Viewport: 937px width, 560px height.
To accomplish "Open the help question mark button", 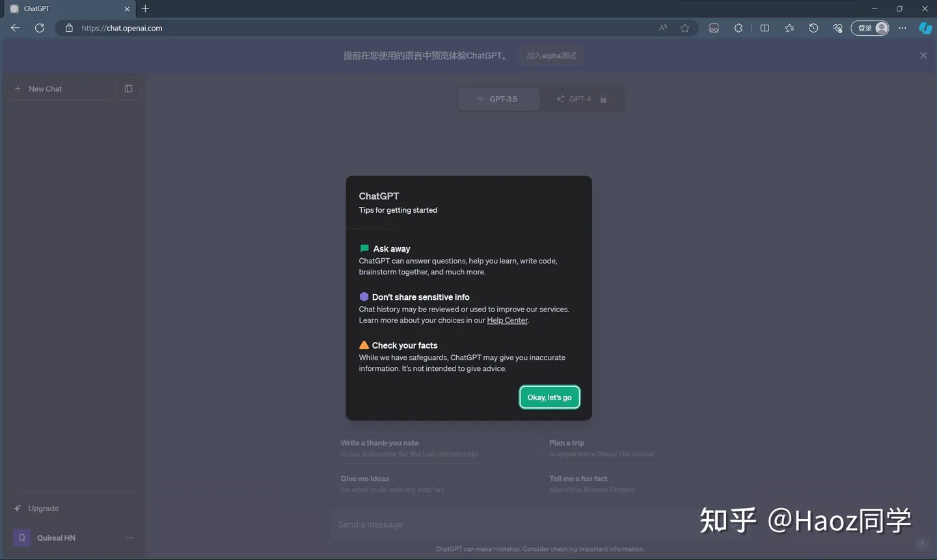I will [921, 544].
